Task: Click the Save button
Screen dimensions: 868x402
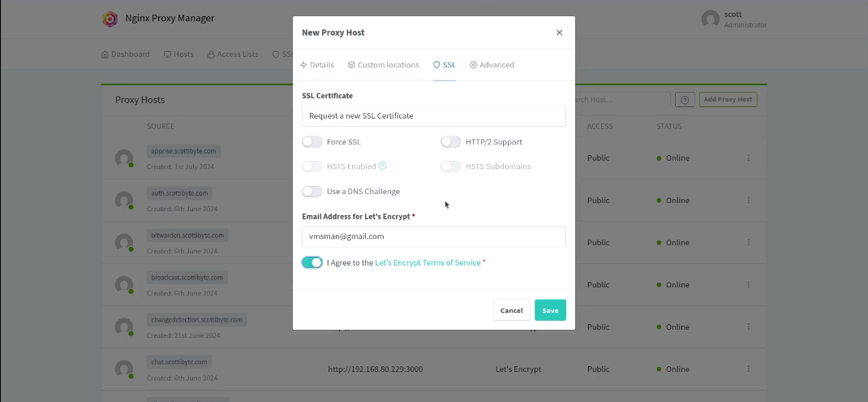Action: point(550,310)
